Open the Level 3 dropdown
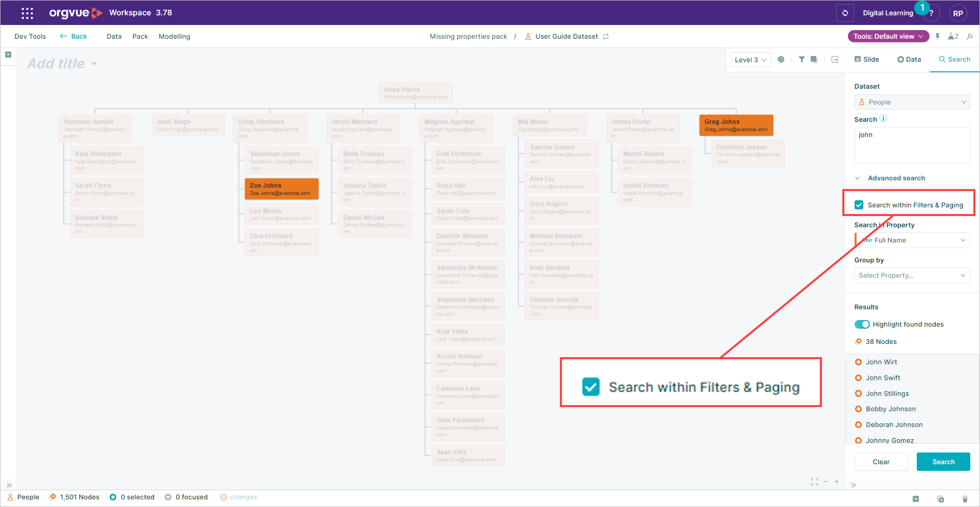The image size is (980, 507). (751, 60)
